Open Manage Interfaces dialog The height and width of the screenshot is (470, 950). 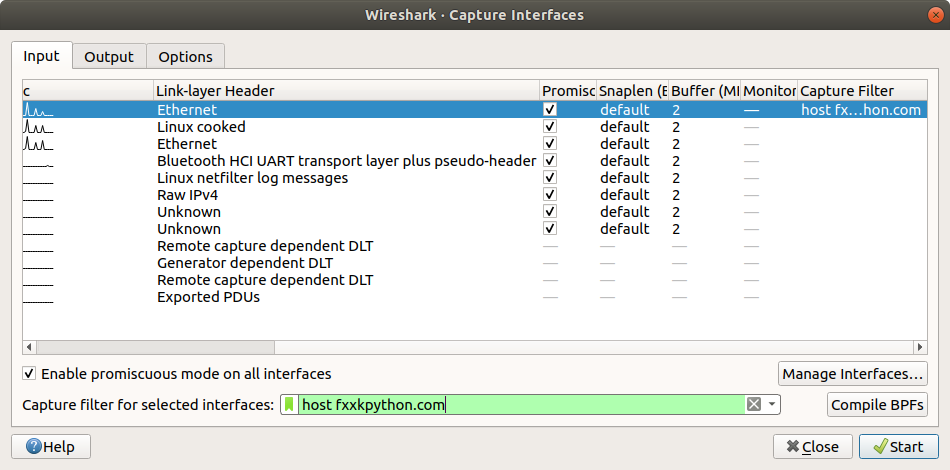(x=852, y=374)
